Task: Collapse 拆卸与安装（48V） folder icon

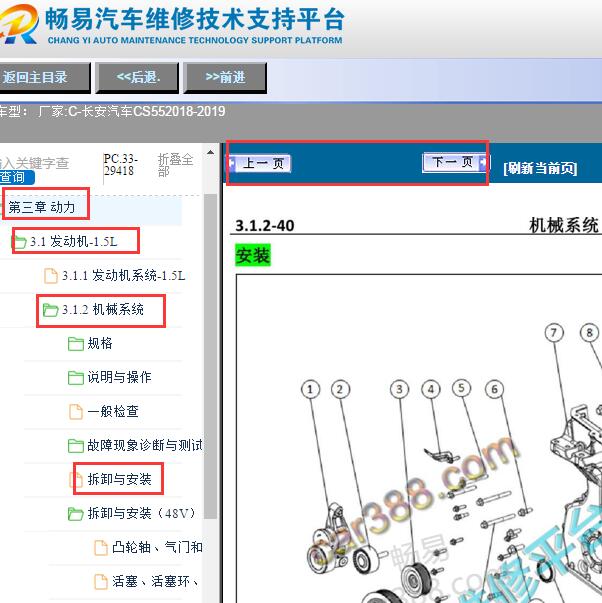Action: tap(75, 513)
